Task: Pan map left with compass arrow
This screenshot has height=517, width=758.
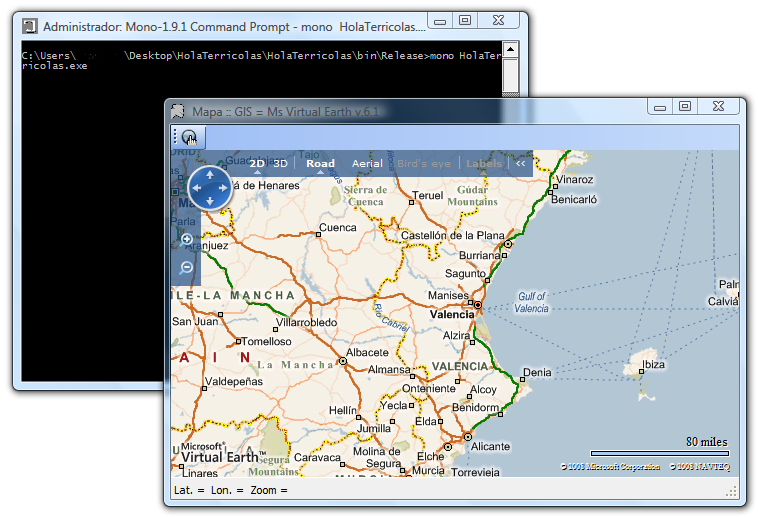Action: (x=197, y=188)
